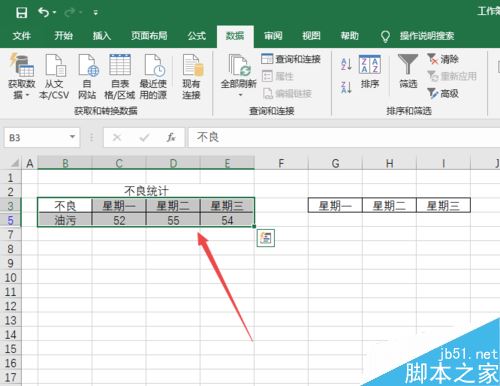Screen dimensions: 500x386
Task: Switch to the 开始 ribbon tab
Action: coord(63,36)
